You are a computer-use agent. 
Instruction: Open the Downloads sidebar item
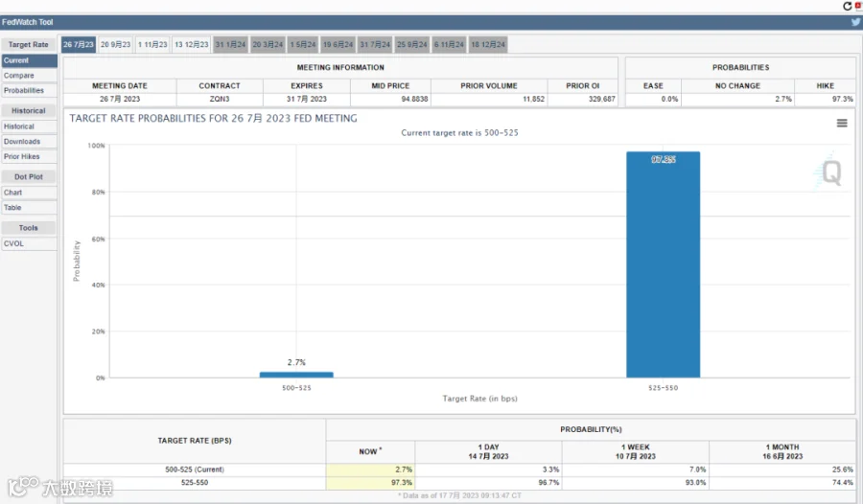tap(29, 142)
